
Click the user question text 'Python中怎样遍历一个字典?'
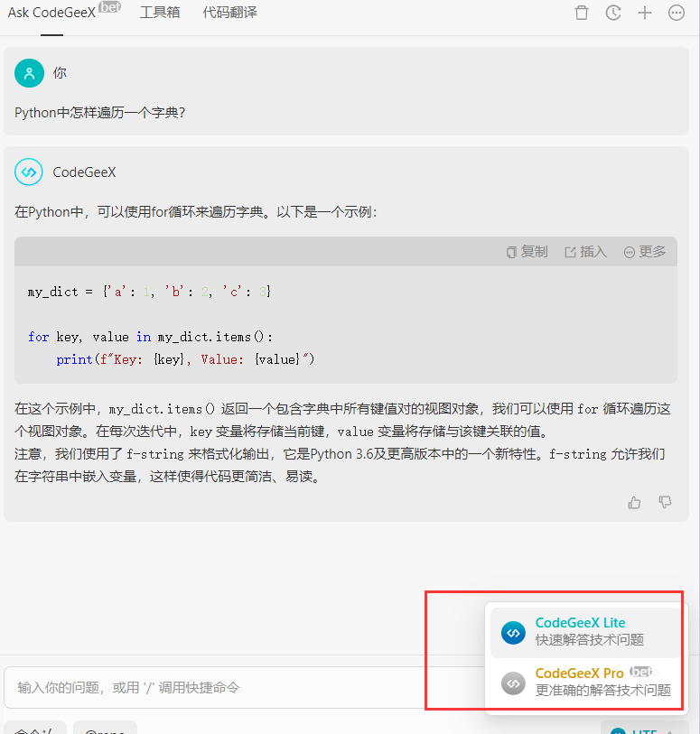pyautogui.click(x=99, y=113)
